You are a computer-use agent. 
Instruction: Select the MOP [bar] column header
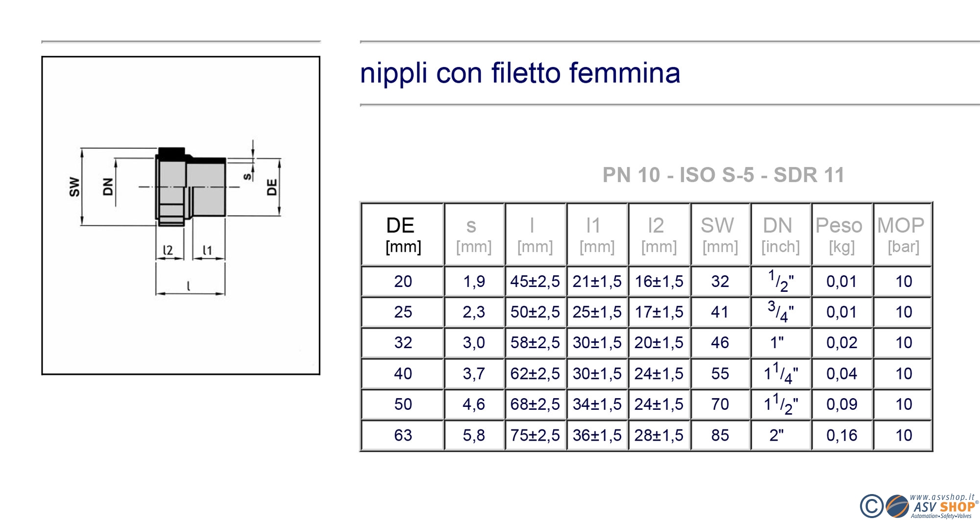pos(903,235)
